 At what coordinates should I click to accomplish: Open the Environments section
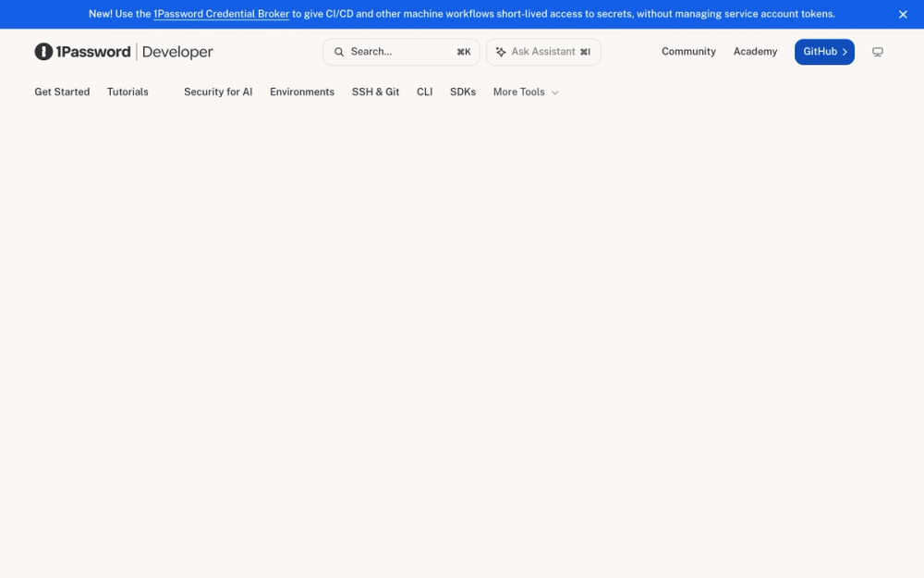pyautogui.click(x=302, y=92)
